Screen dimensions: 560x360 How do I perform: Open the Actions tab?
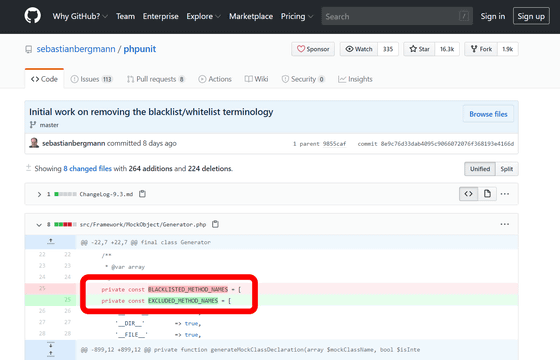coord(215,79)
